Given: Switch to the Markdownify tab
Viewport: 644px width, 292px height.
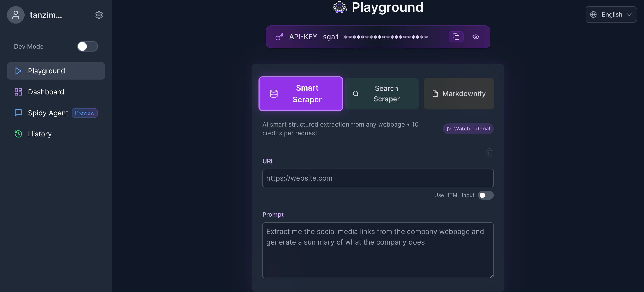Looking at the screenshot, I should click(x=458, y=94).
